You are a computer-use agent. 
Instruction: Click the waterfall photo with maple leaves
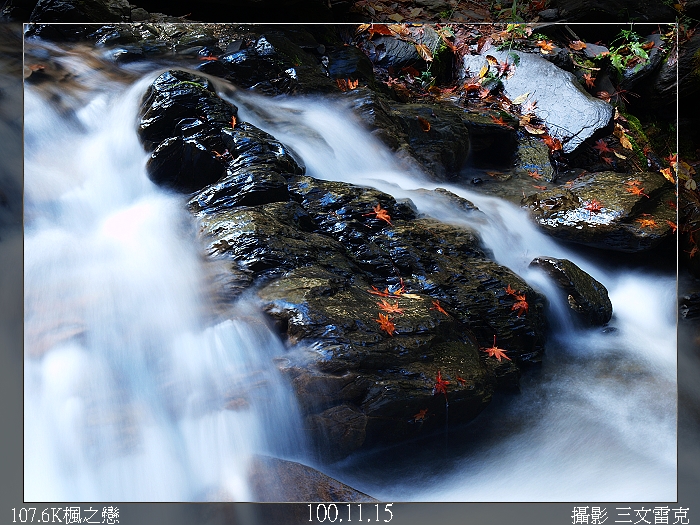tap(350, 262)
